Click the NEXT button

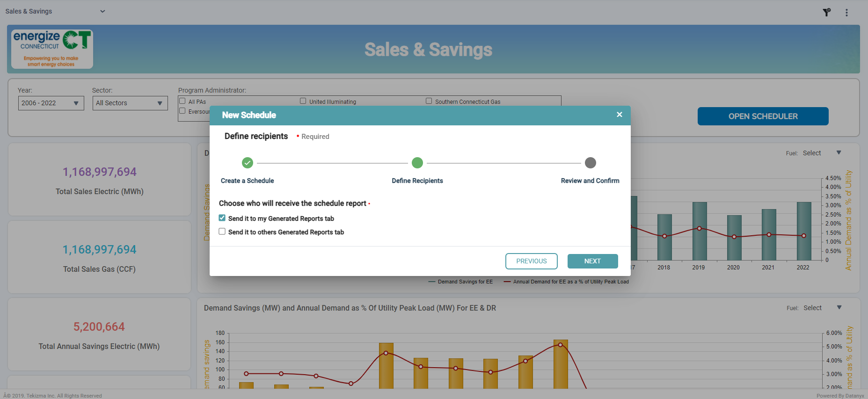click(592, 261)
